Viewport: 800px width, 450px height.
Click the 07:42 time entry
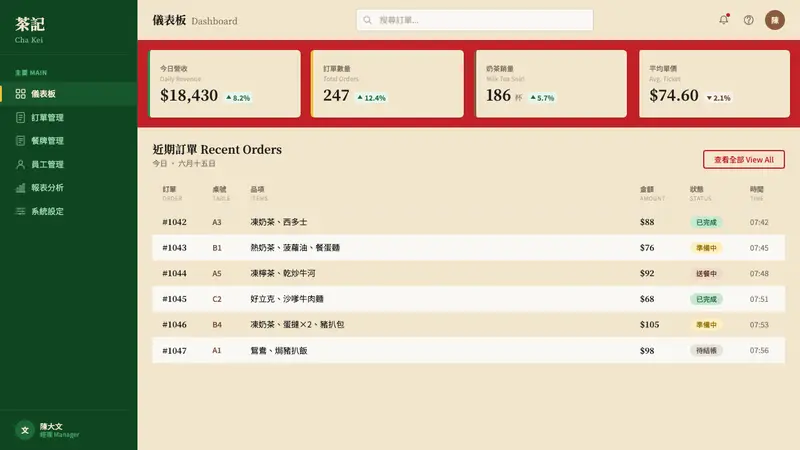pos(759,222)
